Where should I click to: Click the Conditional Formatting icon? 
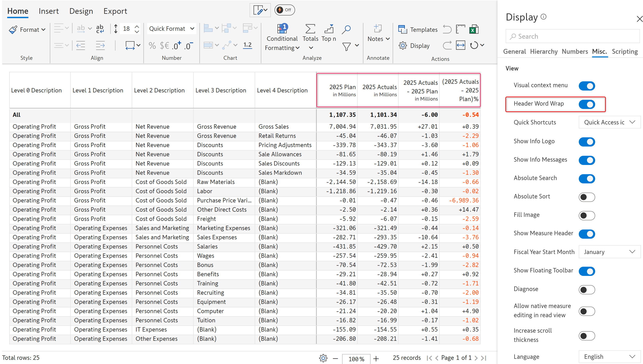(282, 29)
